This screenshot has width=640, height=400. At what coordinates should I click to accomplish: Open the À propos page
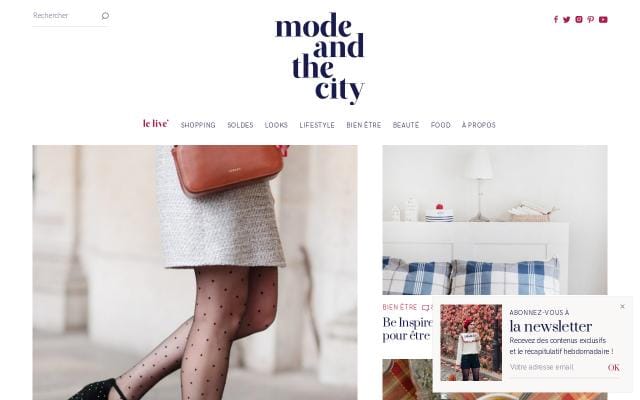479,125
